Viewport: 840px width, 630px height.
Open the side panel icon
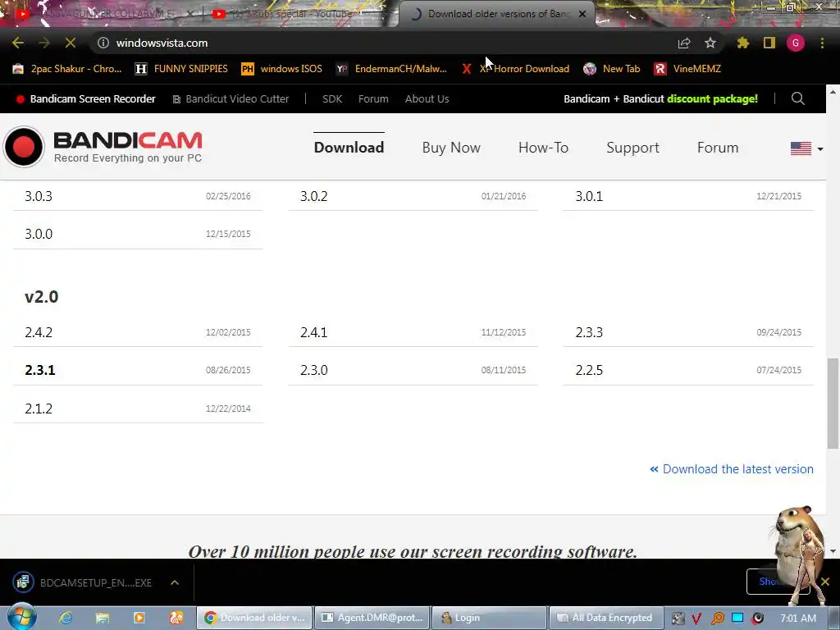[x=769, y=43]
